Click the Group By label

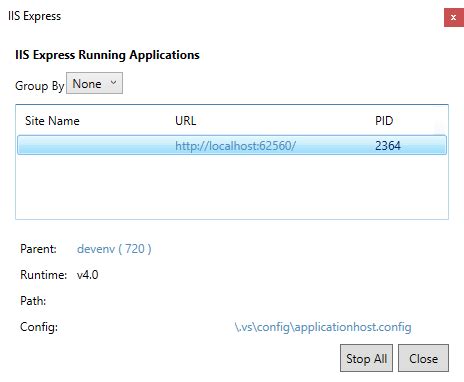coord(40,86)
